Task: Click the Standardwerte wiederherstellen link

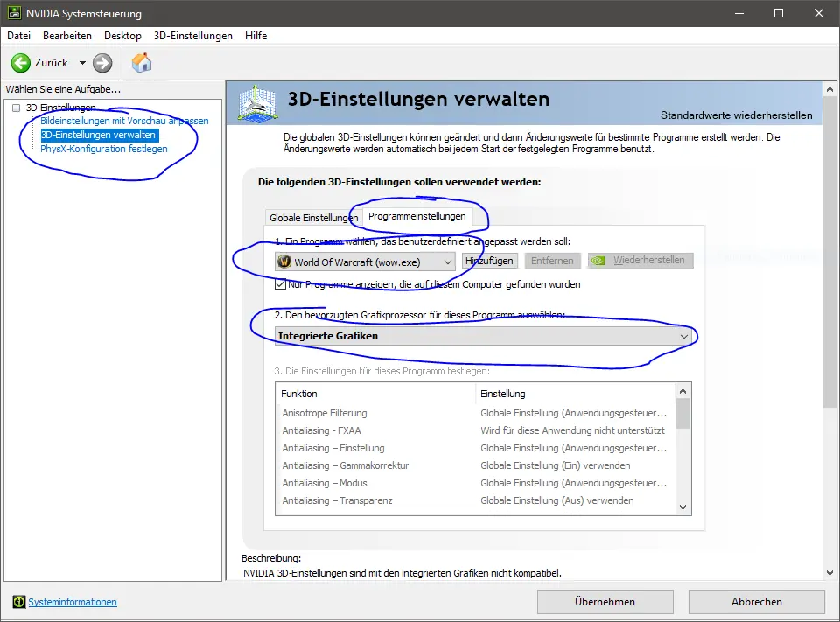Action: click(736, 115)
